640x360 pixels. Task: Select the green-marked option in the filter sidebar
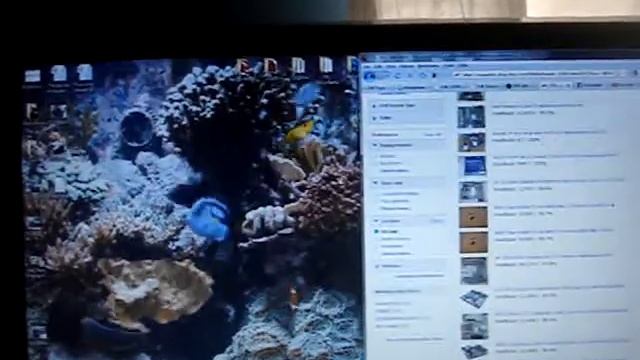(387, 231)
